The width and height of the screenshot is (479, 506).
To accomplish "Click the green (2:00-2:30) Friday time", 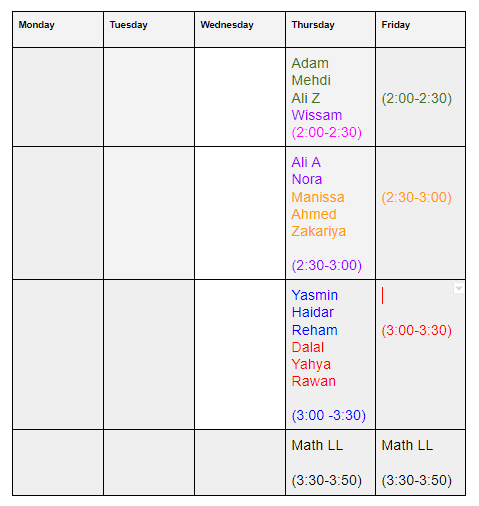I will 417,98.
